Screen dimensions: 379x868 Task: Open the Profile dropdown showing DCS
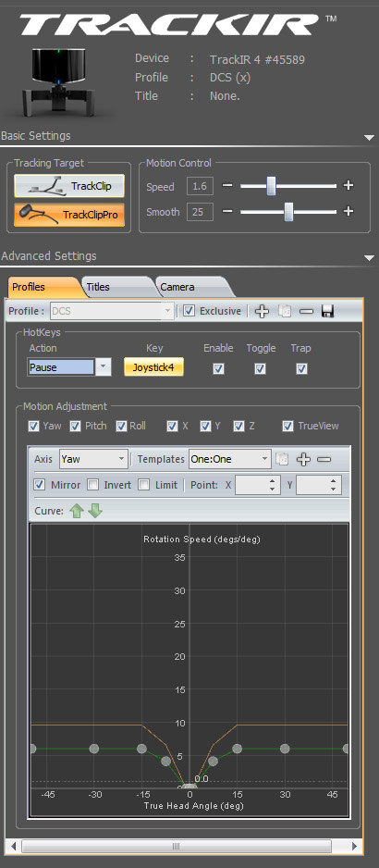pos(111,311)
